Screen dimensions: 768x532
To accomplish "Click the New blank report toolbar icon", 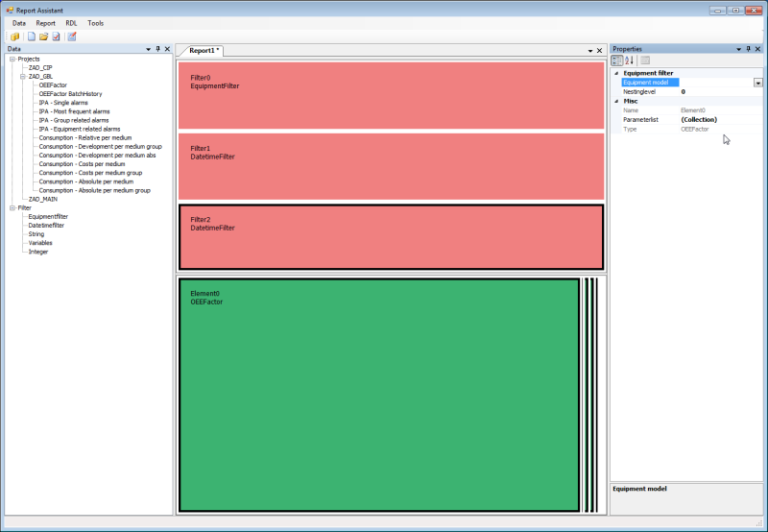I will click(x=32, y=36).
